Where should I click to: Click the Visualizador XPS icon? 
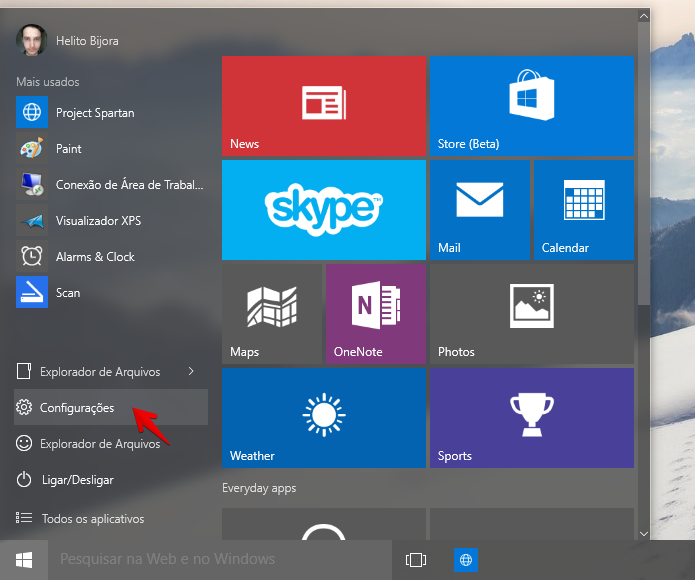tap(32, 220)
